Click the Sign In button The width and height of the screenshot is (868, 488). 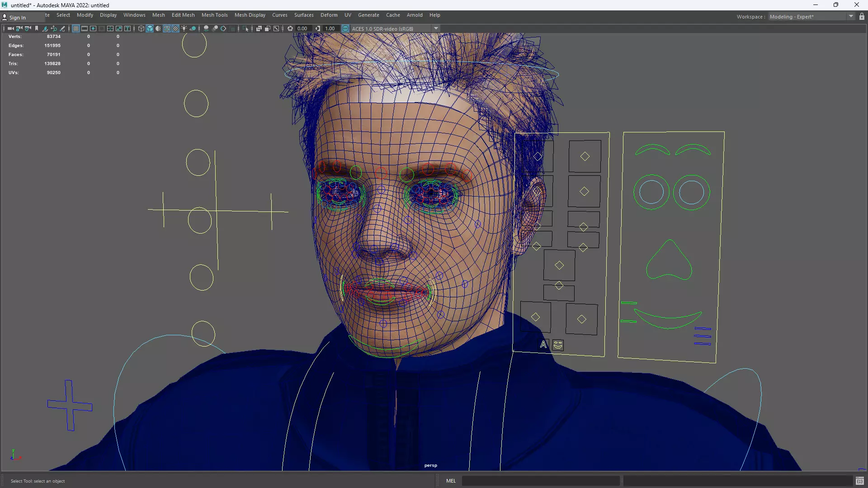(17, 18)
